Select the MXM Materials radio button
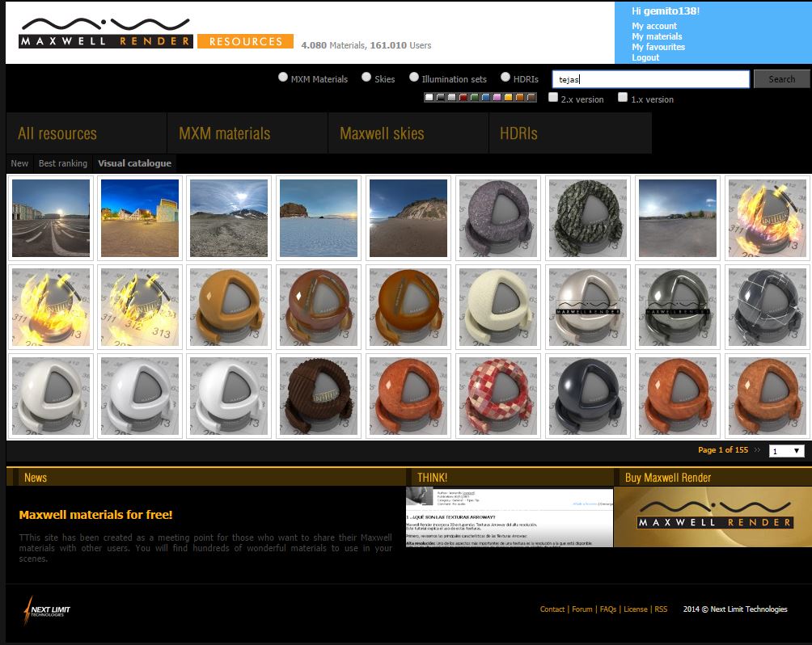Screen dimensions: 812x645 (283, 78)
